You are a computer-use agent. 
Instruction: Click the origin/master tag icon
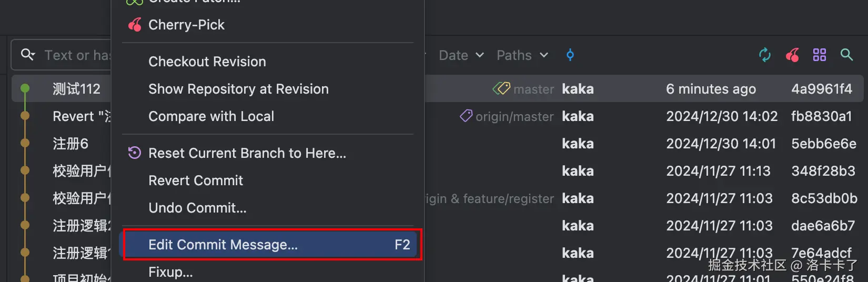pyautogui.click(x=466, y=116)
